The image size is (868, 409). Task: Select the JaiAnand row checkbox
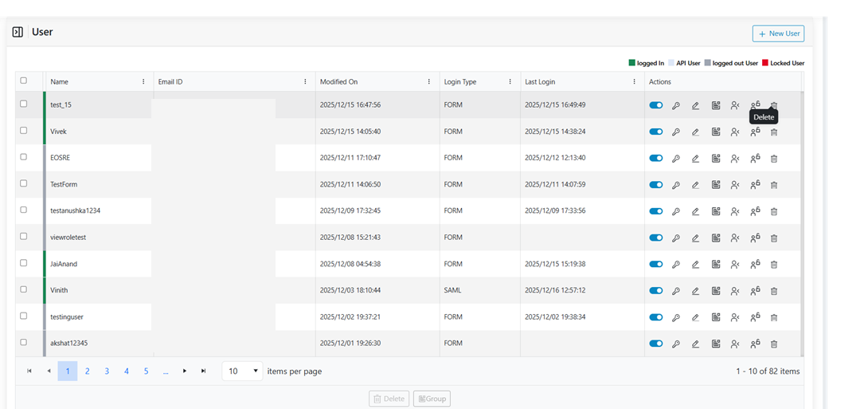click(x=23, y=262)
